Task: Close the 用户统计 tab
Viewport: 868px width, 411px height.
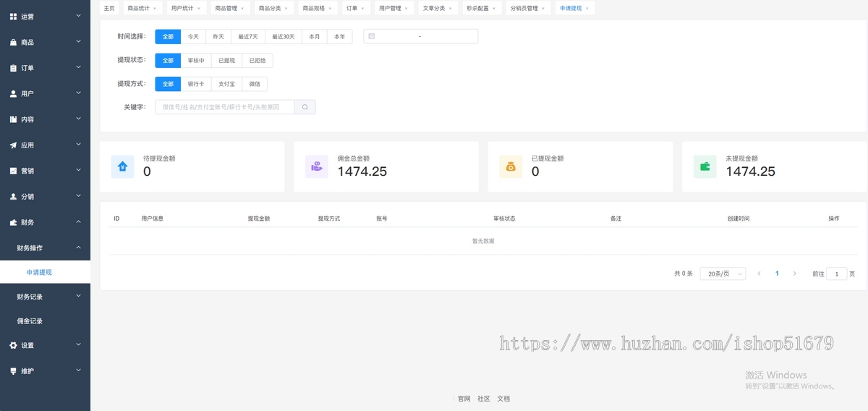Action: pos(197,9)
